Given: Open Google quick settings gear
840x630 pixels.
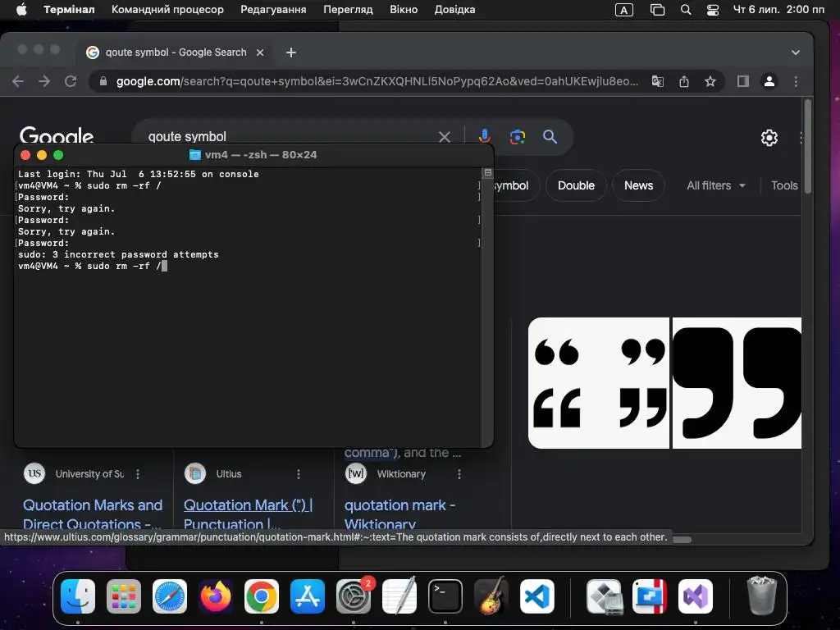Looking at the screenshot, I should tap(769, 138).
